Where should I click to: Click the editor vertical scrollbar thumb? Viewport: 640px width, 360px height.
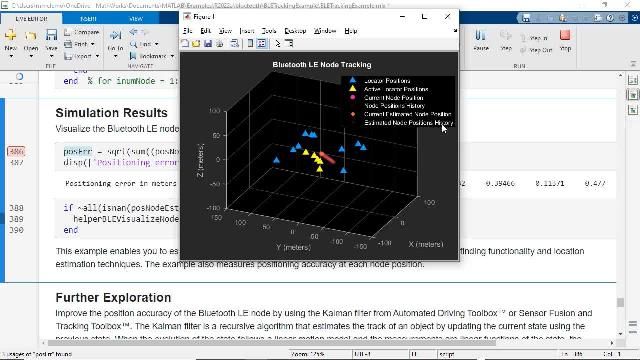[620, 302]
